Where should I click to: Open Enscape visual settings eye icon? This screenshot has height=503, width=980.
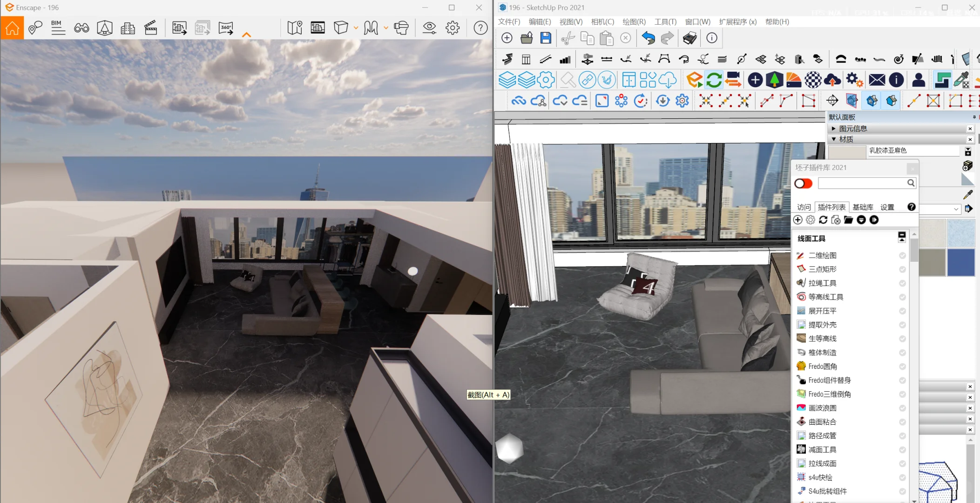click(x=429, y=28)
